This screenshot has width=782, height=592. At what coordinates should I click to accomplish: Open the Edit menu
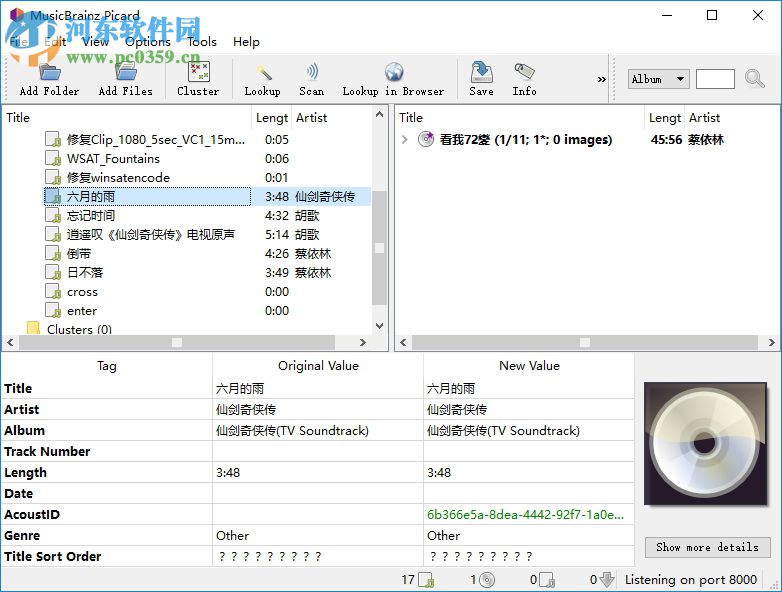point(55,42)
